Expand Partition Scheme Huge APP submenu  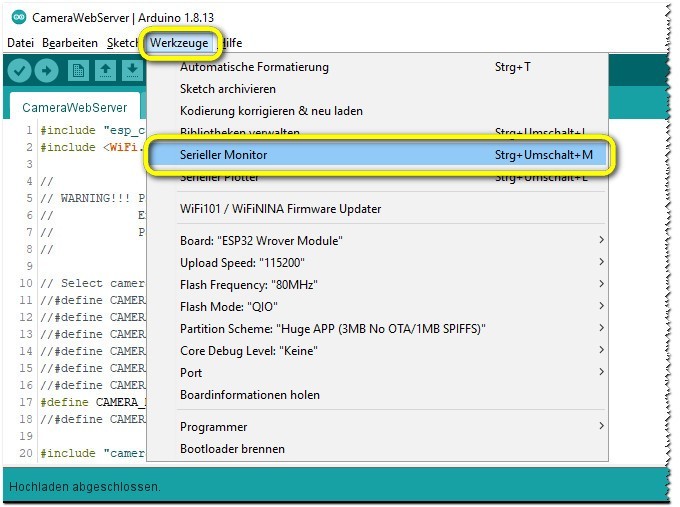pyautogui.click(x=377, y=329)
